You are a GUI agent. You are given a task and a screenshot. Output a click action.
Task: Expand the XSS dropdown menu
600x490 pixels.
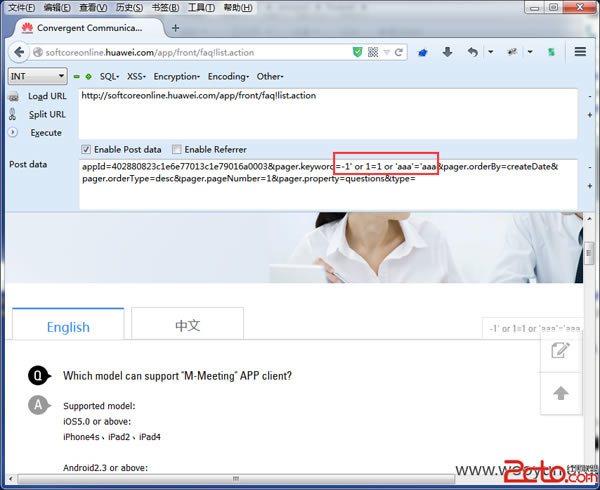[x=137, y=76]
